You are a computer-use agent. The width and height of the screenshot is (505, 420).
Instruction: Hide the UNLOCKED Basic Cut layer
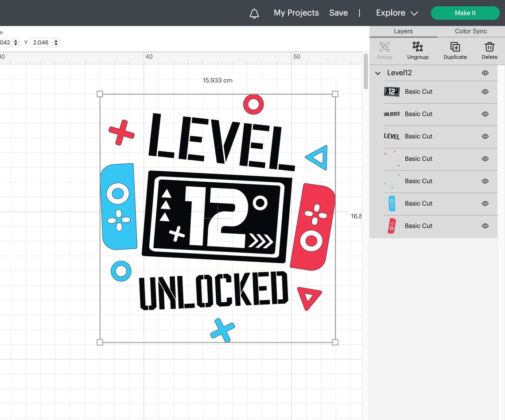[485, 114]
